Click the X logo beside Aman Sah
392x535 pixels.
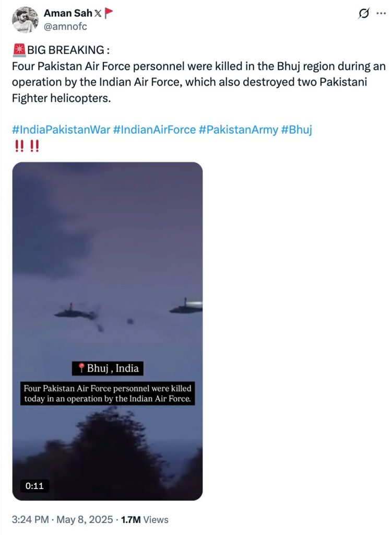tap(98, 13)
